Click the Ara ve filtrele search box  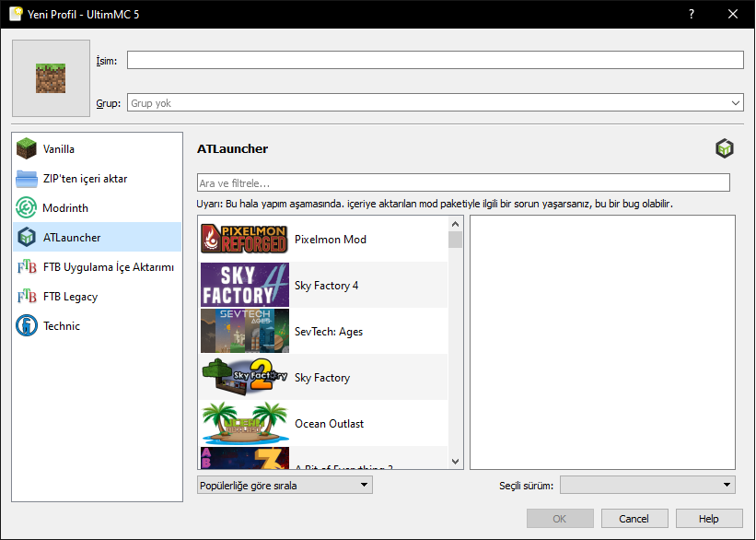[x=463, y=182]
